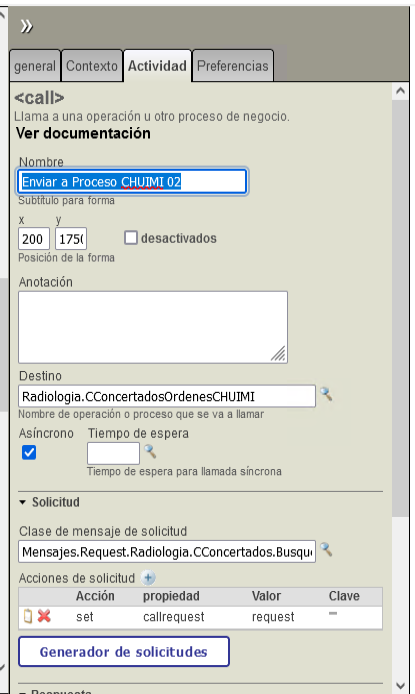The image size is (415, 694).
Task: Click Tiempo de espera magnifier icon
Action: (150, 451)
